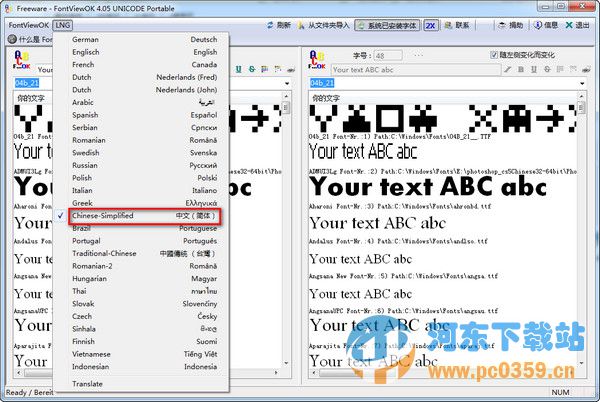Toggle the 2X dual view button
The width and height of the screenshot is (600, 402).
pyautogui.click(x=430, y=25)
